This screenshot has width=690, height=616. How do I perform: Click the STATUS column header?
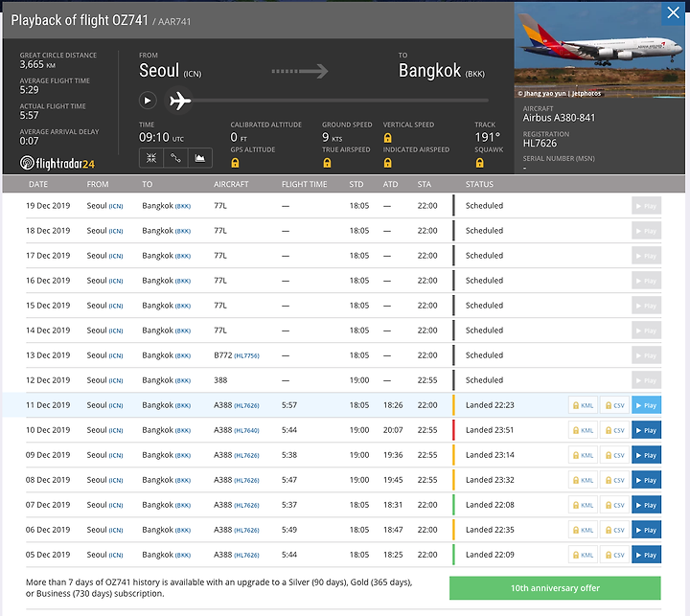pyautogui.click(x=479, y=184)
